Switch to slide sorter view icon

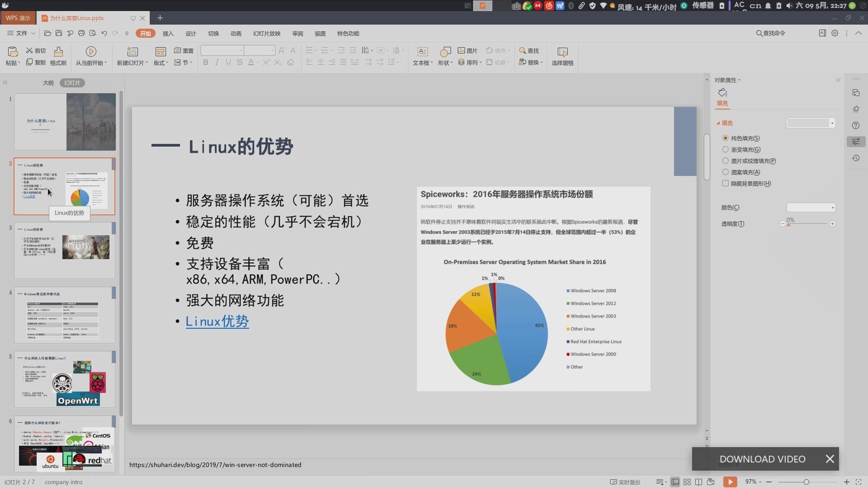[687, 482]
